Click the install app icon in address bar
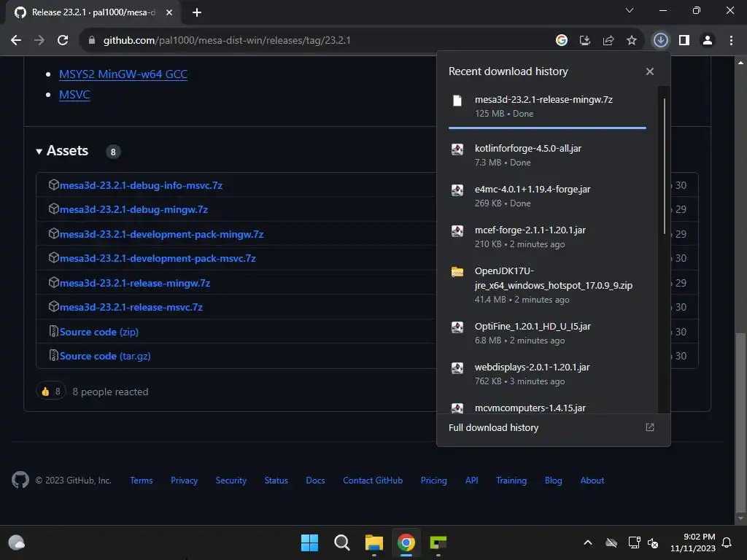This screenshot has width=747, height=560. tap(585, 41)
